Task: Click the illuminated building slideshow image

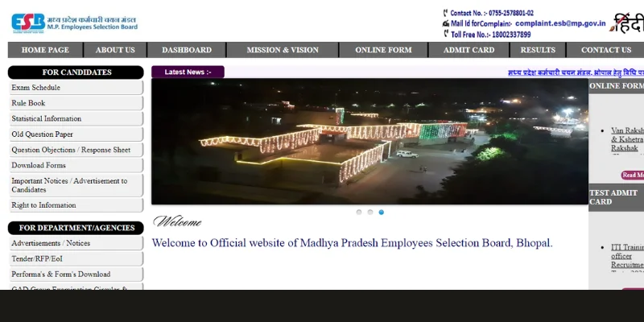Action: [x=369, y=142]
